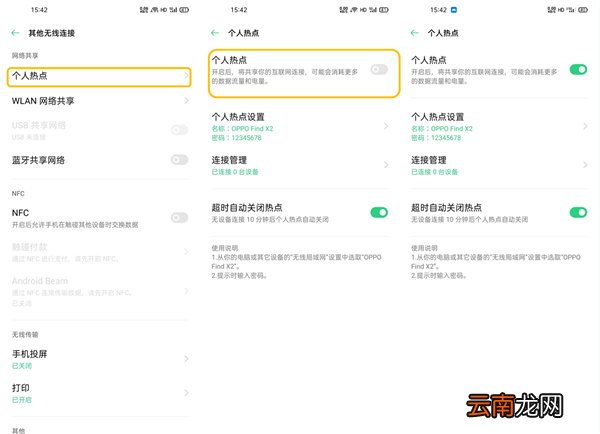This screenshot has width=600, height=434.
Task: Open 个人热点设置 in right screen
Action: (x=500, y=126)
